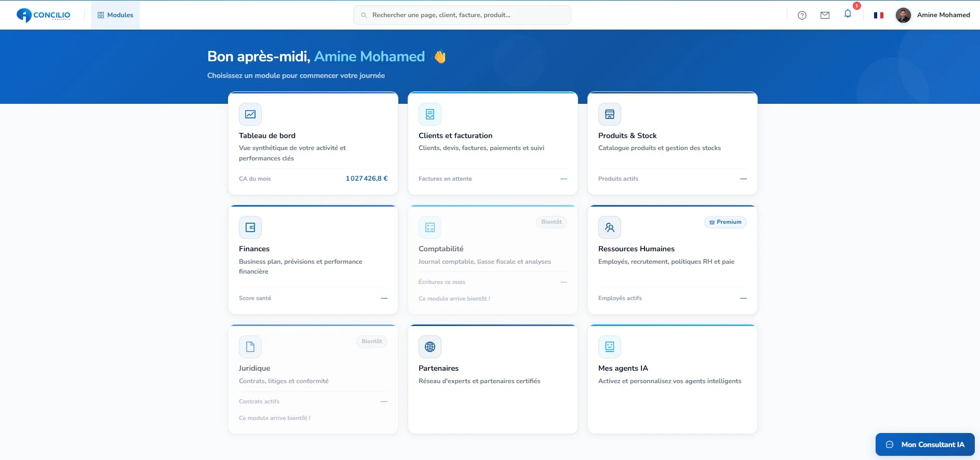Click the Produits & Stock store icon

click(x=610, y=114)
